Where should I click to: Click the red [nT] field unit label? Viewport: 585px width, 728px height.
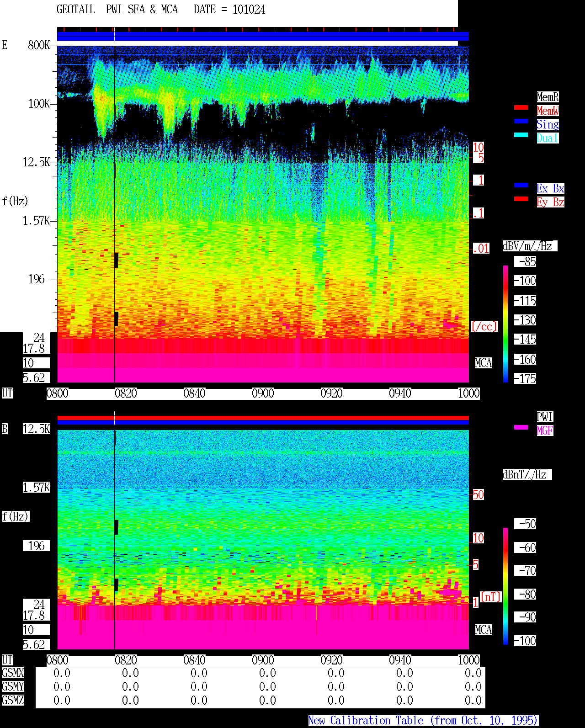490,597
